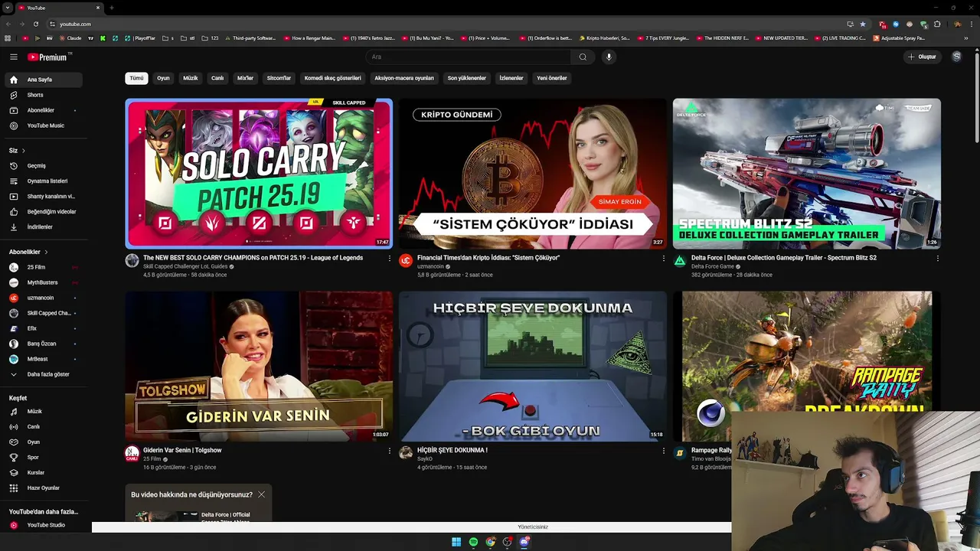
Task: Open Spor under Keşfet
Action: [x=44, y=457]
